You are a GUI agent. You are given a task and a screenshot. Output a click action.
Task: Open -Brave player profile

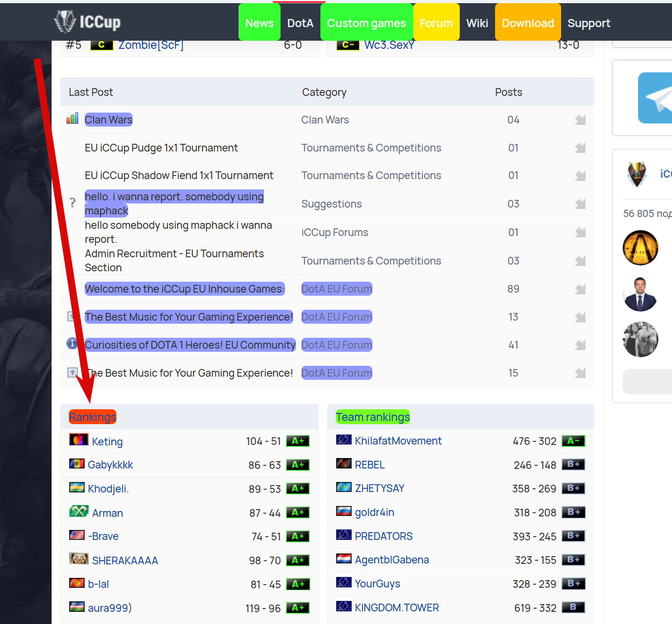coord(103,536)
